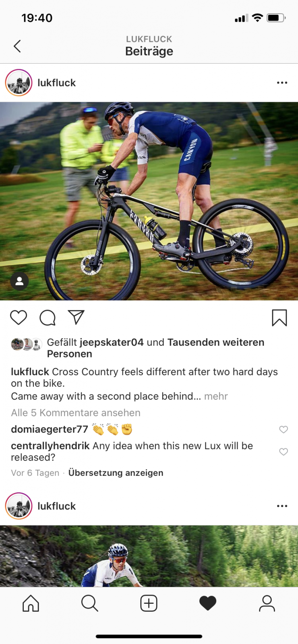Open comments with speech bubble icon
Viewport: 298px width, 644px height.
click(48, 318)
